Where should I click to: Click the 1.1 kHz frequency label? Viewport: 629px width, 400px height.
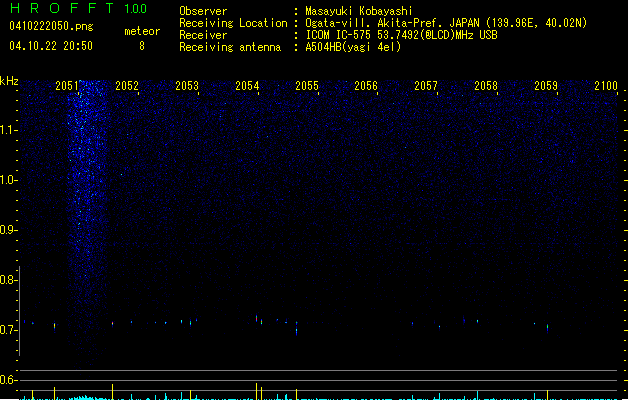(8, 130)
